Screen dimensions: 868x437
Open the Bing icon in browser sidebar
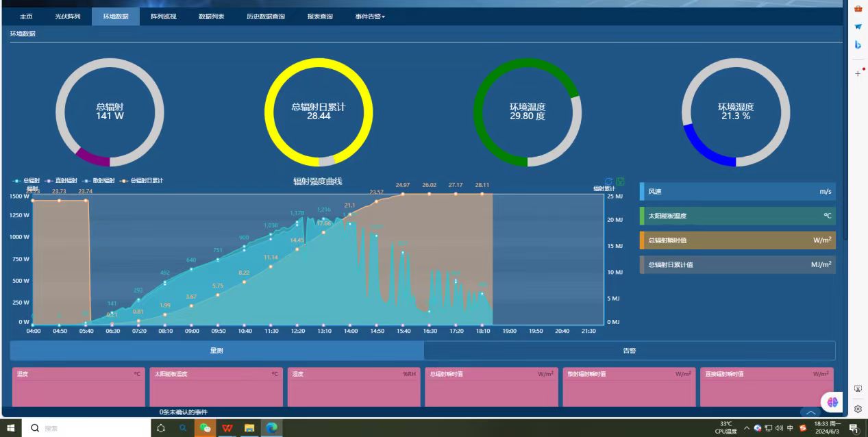pyautogui.click(x=858, y=45)
